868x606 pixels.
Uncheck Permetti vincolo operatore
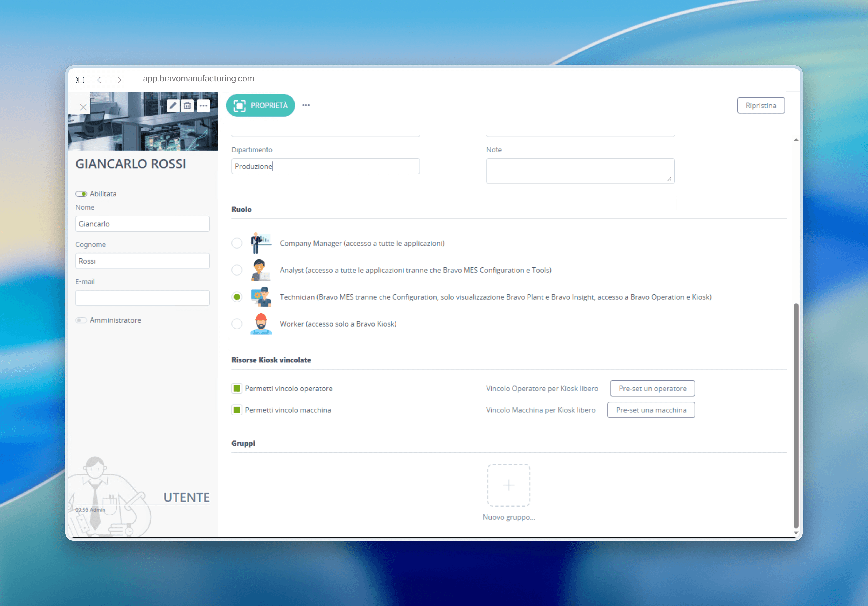point(237,388)
